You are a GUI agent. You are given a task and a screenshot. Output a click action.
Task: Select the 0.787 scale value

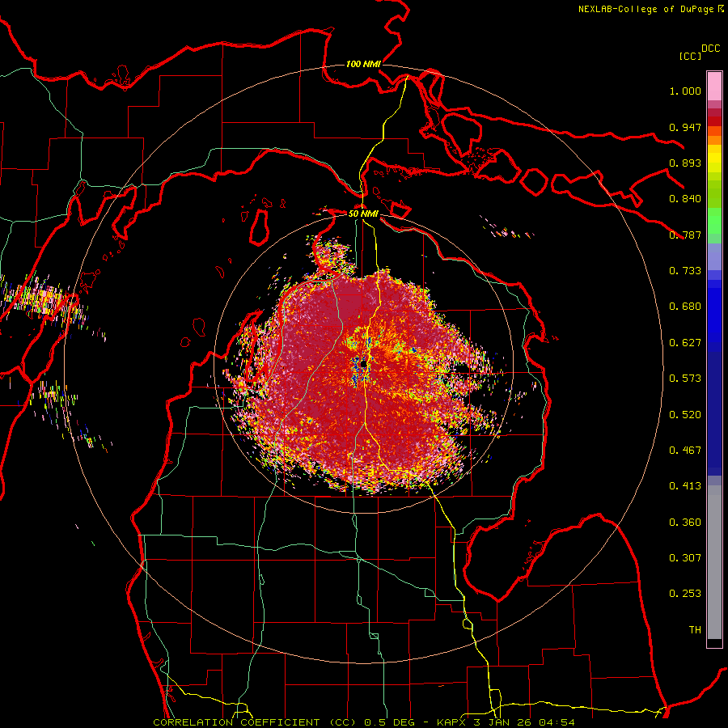685,235
